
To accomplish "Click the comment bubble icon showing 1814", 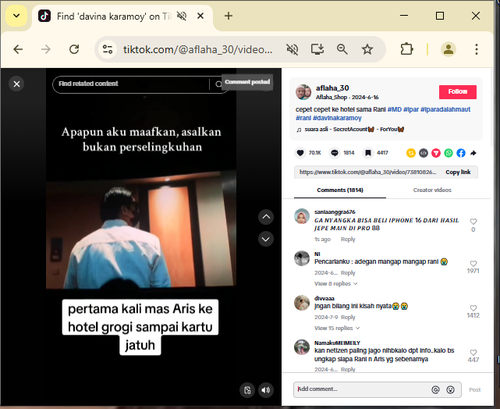I will (334, 153).
